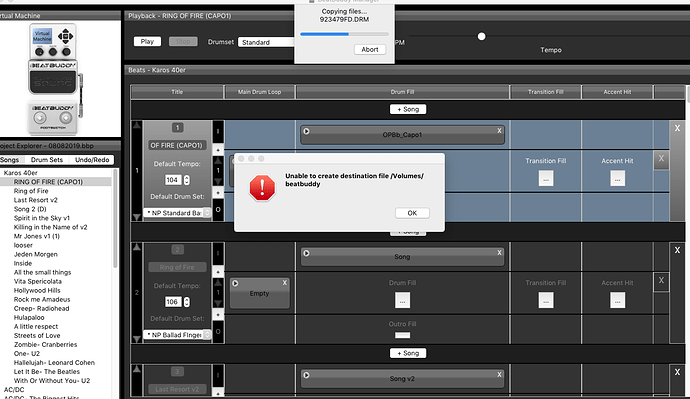Switch to the Drum Sets tab
The height and width of the screenshot is (399, 690).
click(x=47, y=160)
